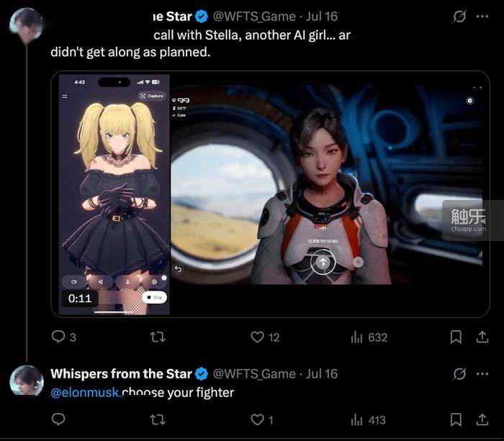Open more options on the first tweet

(482, 17)
